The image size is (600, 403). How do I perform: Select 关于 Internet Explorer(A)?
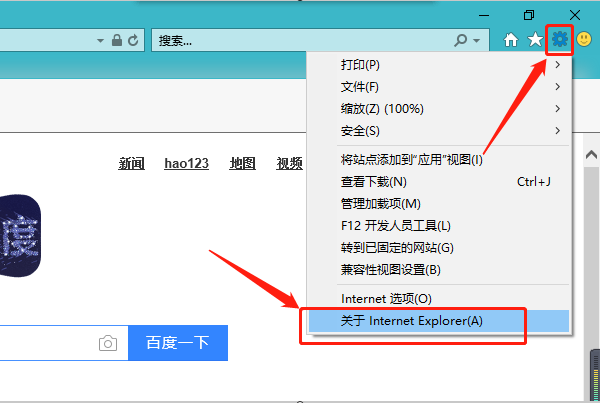click(x=439, y=321)
